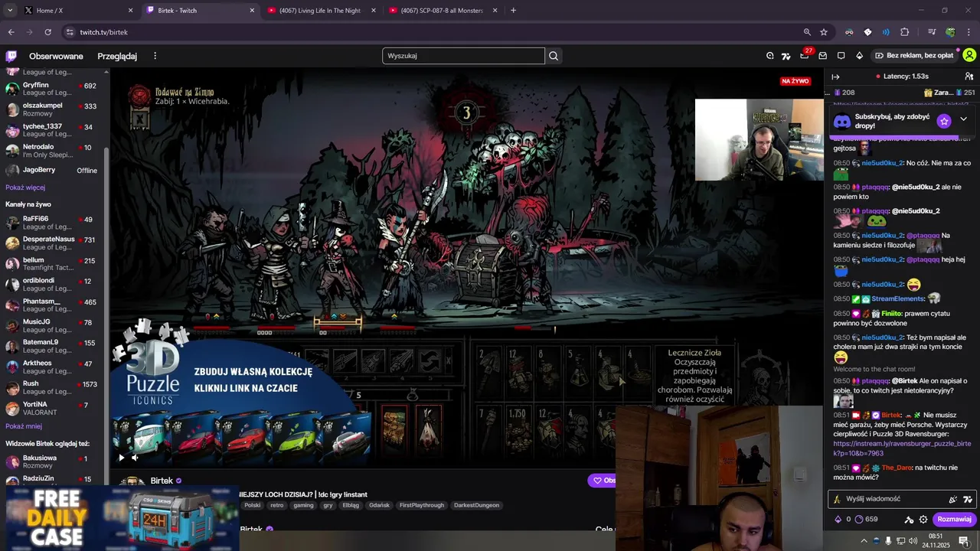
Task: Reload the page
Action: pyautogui.click(x=47, y=32)
